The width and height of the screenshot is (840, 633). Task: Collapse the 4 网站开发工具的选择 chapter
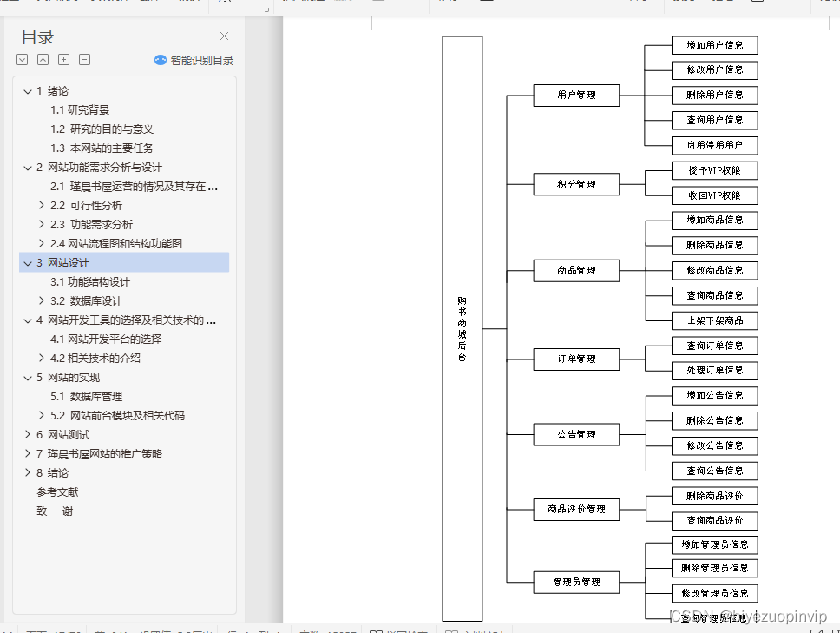point(28,320)
